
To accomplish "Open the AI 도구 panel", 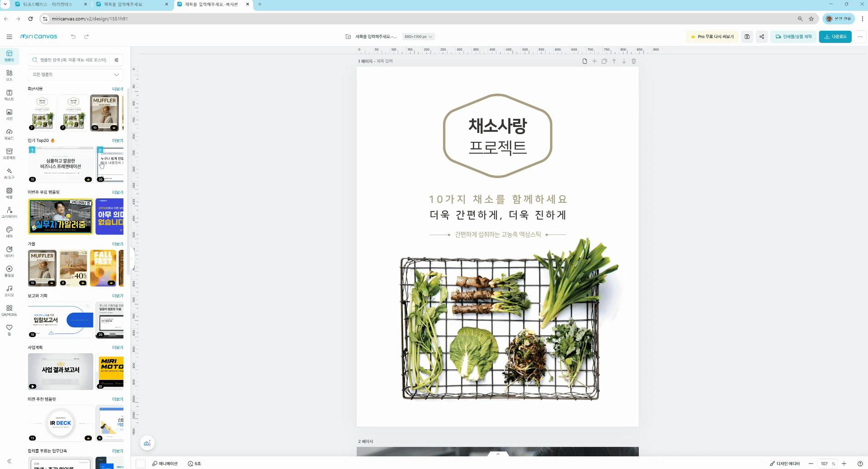I will (9, 174).
